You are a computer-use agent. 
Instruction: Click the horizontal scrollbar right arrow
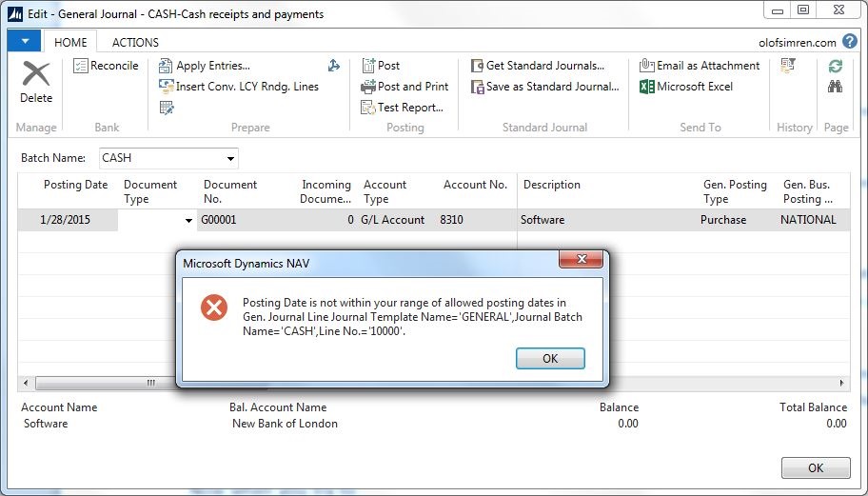tap(842, 383)
